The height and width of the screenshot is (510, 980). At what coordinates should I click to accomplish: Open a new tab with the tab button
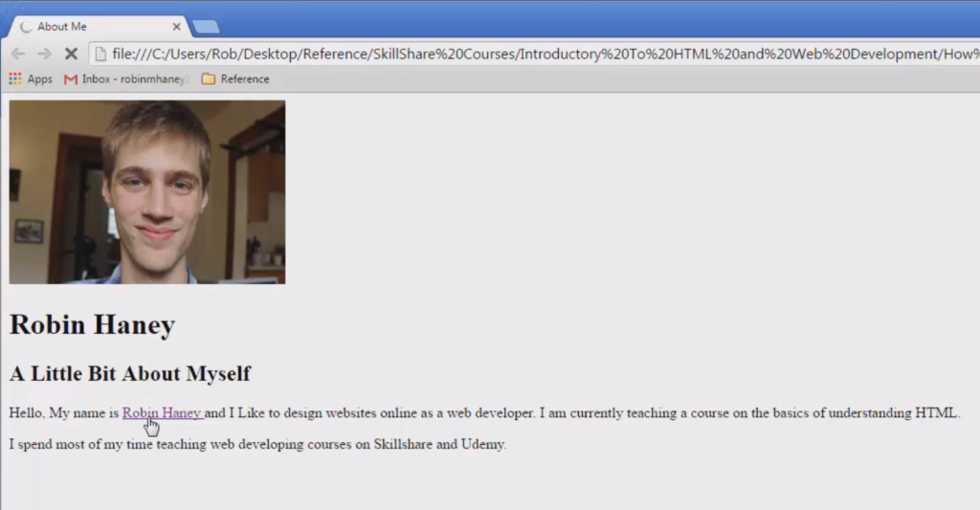pyautogui.click(x=207, y=27)
